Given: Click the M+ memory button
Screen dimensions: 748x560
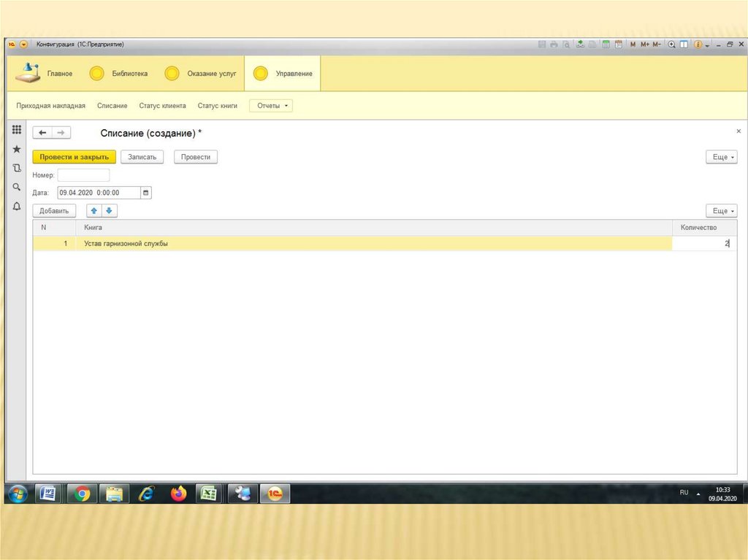Looking at the screenshot, I should pos(645,45).
